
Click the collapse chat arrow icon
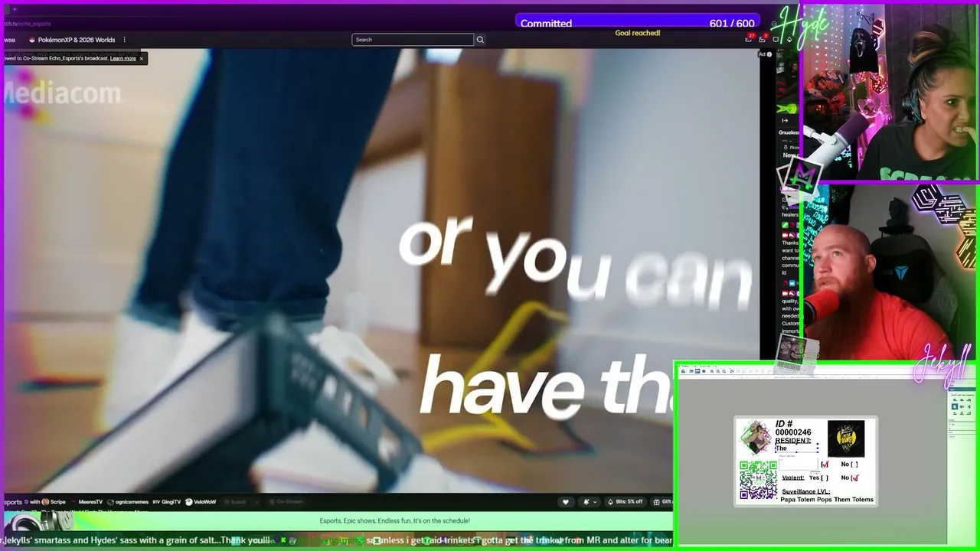(x=785, y=120)
